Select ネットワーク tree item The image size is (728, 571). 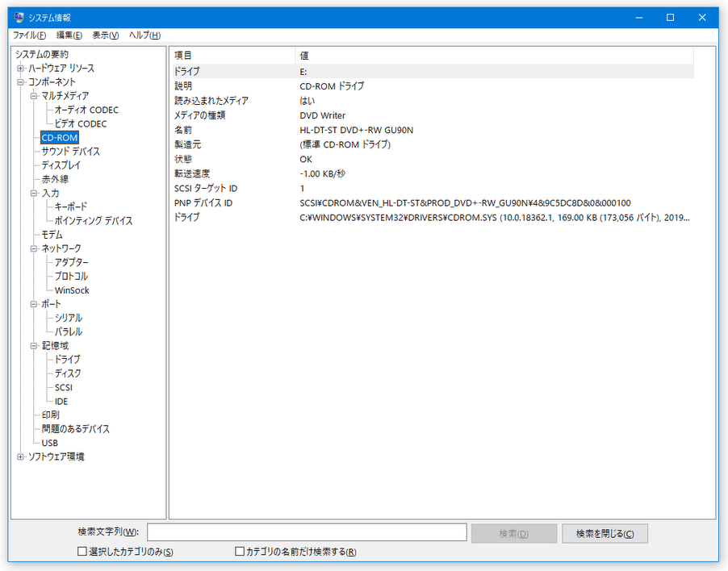pos(61,248)
